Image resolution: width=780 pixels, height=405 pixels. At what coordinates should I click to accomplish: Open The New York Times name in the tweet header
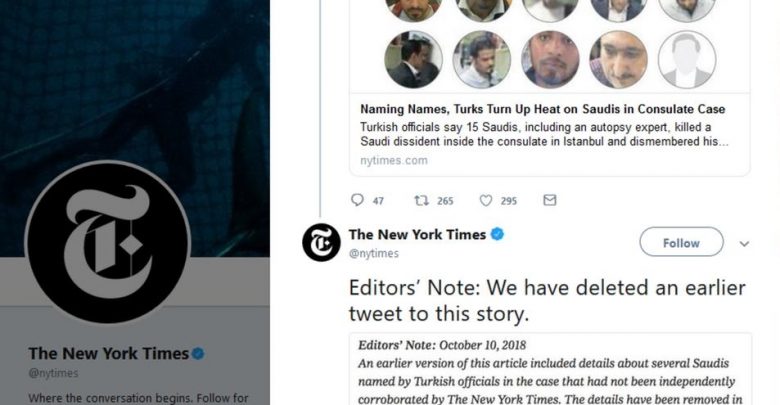click(x=417, y=234)
